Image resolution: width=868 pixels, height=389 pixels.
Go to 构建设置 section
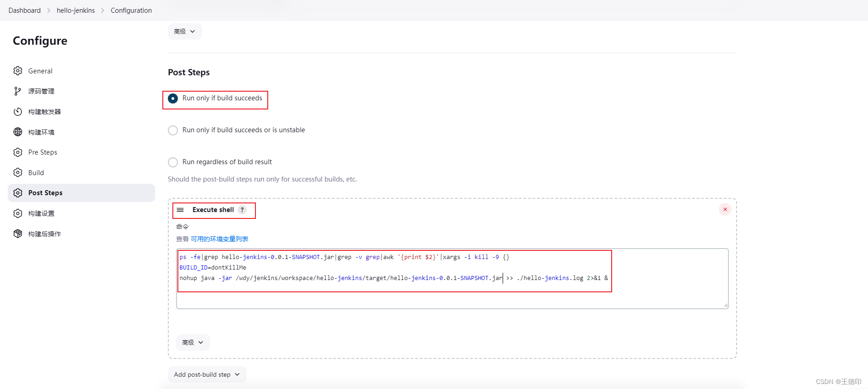click(x=81, y=213)
